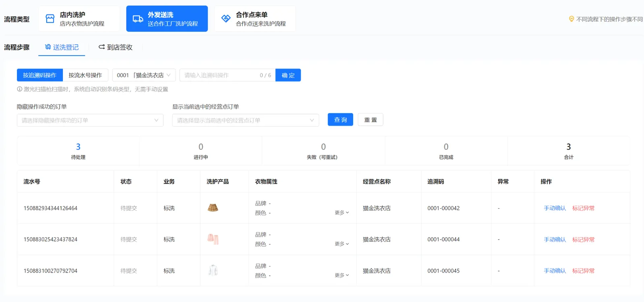Viewport: 644px width, 302px height.
Task: Click the 确定 button
Action: pyautogui.click(x=288, y=75)
